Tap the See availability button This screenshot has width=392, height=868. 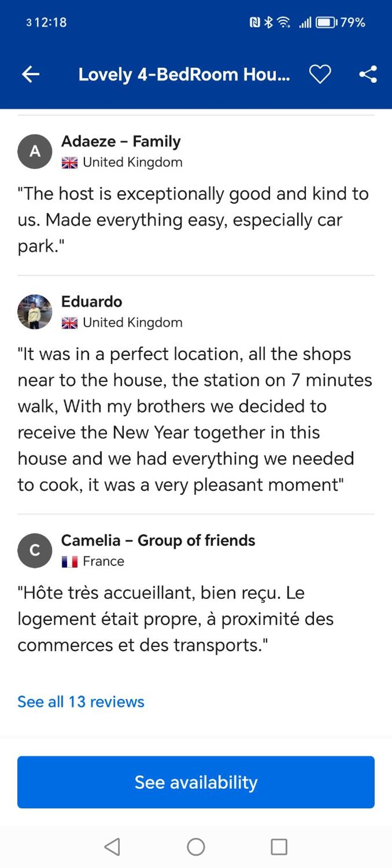click(196, 782)
